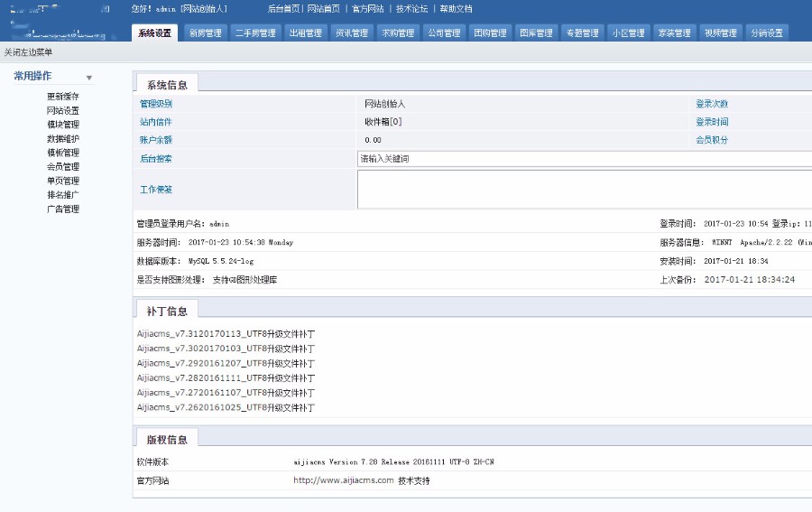812x512 pixels.
Task: Open the http://www.aijiacms.com link
Action: pos(344,480)
